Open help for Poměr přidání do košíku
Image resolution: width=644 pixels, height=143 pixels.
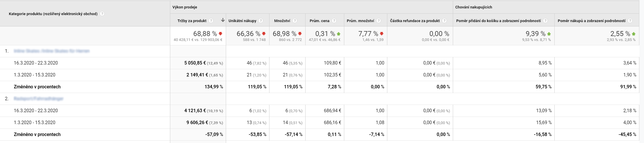[545, 21]
